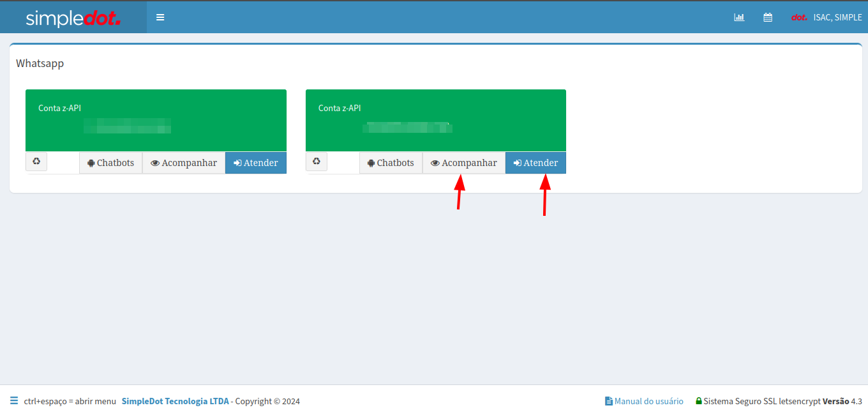Select Acompanhar on the left z-API account

[184, 163]
